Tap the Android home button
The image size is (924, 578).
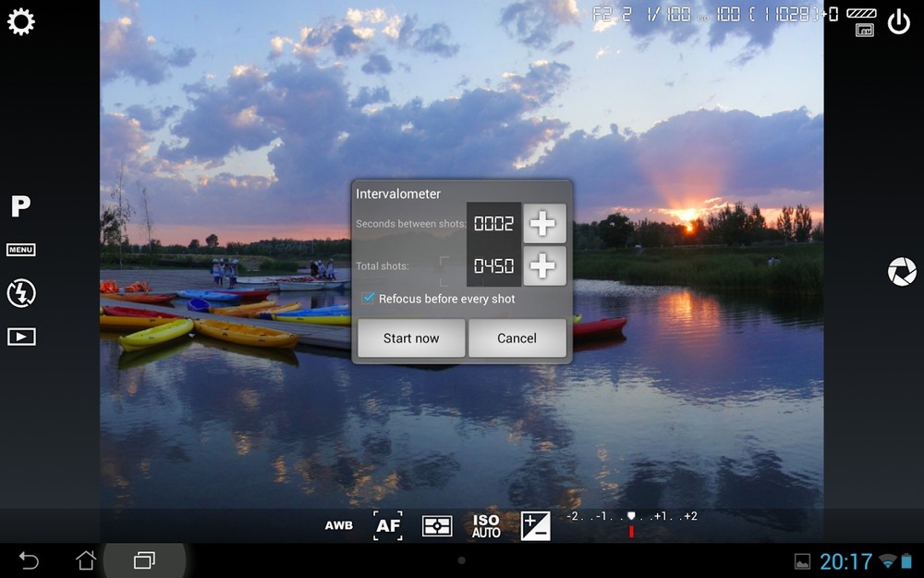(x=86, y=560)
